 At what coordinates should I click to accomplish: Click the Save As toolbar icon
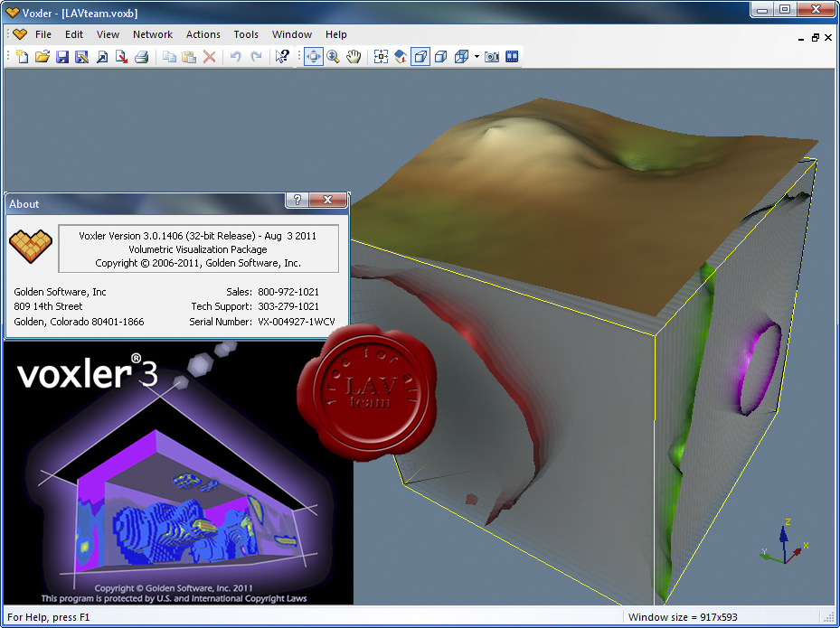pos(82,56)
